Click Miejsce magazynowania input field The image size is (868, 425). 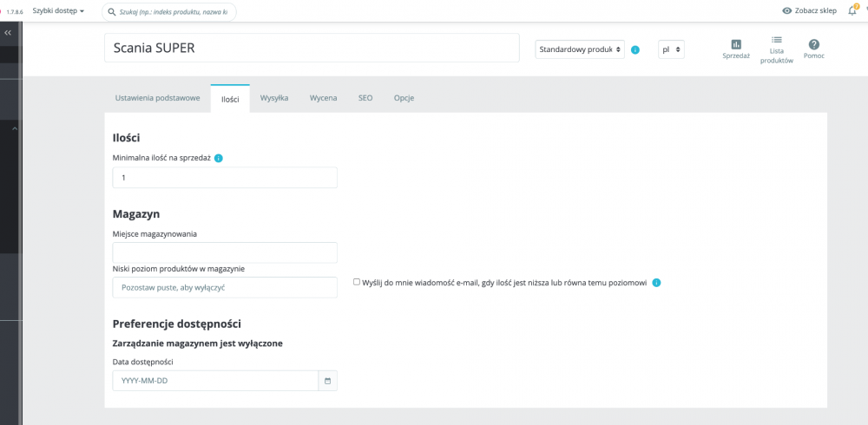pos(225,252)
